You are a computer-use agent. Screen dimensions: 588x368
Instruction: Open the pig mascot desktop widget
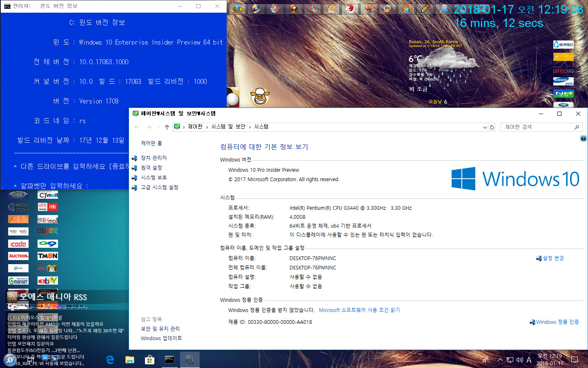[x=260, y=97]
